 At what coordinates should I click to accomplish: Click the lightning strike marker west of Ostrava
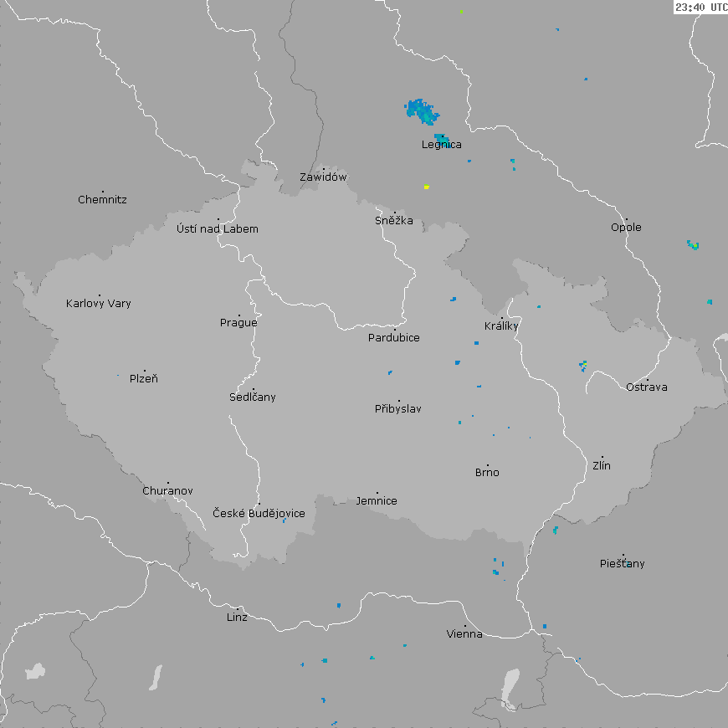point(583,365)
